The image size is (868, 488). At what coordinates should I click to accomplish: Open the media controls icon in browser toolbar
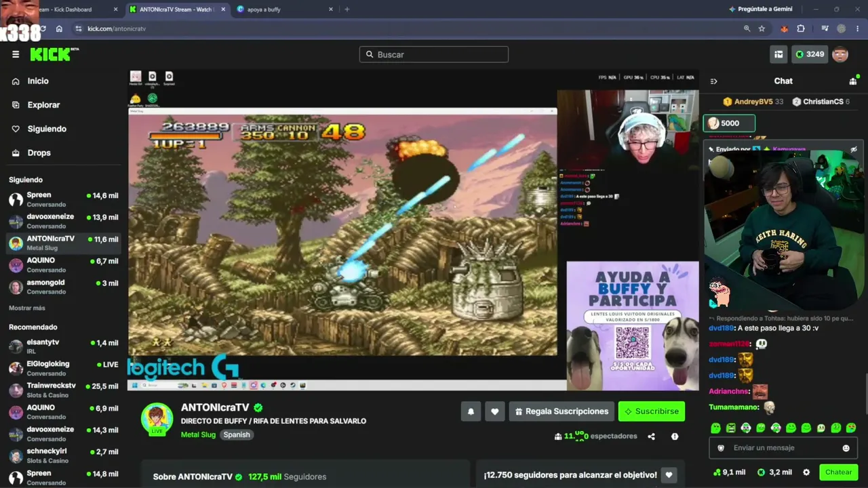(x=825, y=28)
